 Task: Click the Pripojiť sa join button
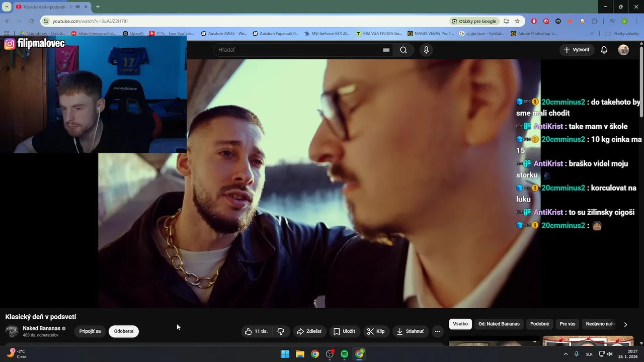coord(90,331)
